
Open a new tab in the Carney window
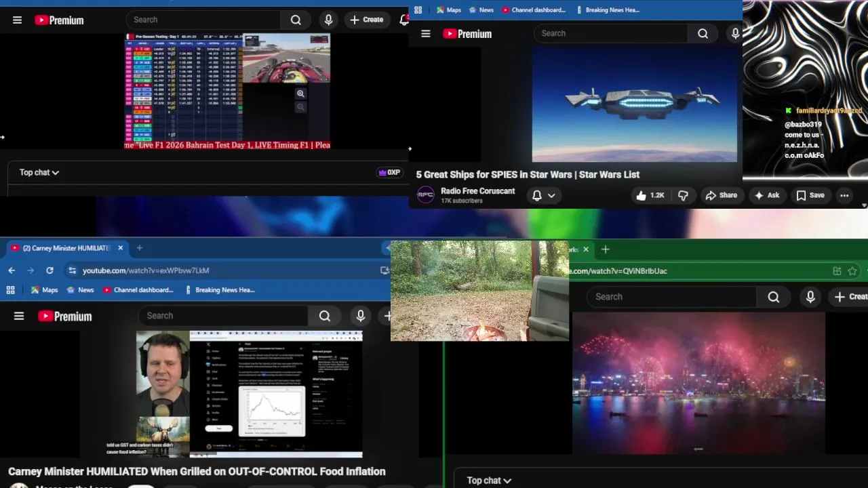coord(140,248)
